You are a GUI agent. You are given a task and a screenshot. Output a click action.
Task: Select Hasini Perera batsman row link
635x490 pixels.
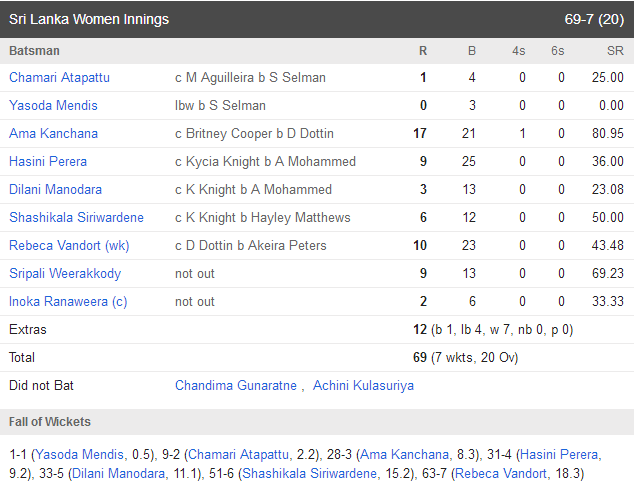pos(48,161)
